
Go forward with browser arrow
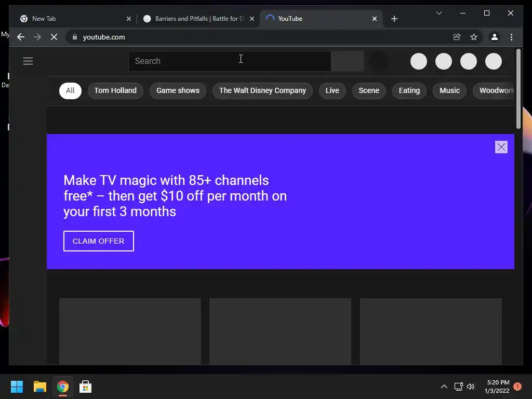click(x=37, y=37)
